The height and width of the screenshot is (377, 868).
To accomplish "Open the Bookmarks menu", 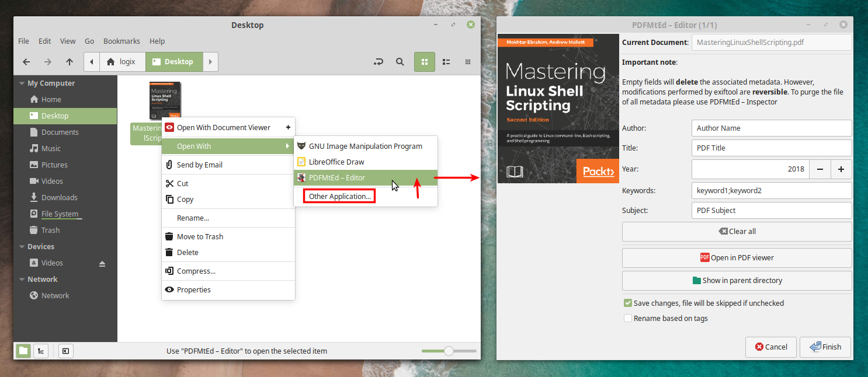I will (x=121, y=41).
